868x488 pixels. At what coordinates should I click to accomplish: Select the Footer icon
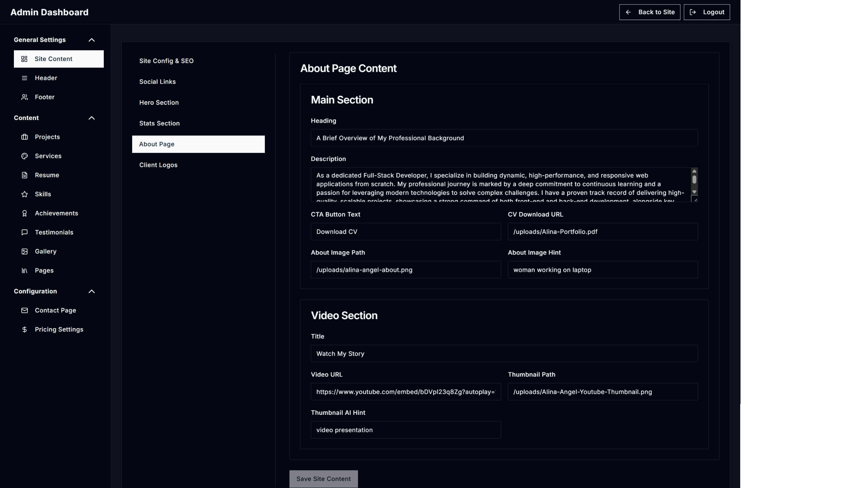tap(24, 97)
